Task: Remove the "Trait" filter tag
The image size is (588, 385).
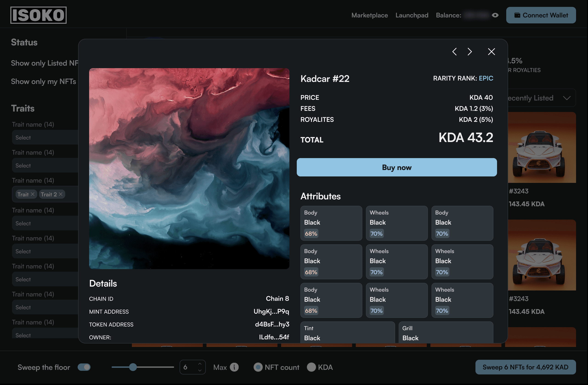Action: 32,194
